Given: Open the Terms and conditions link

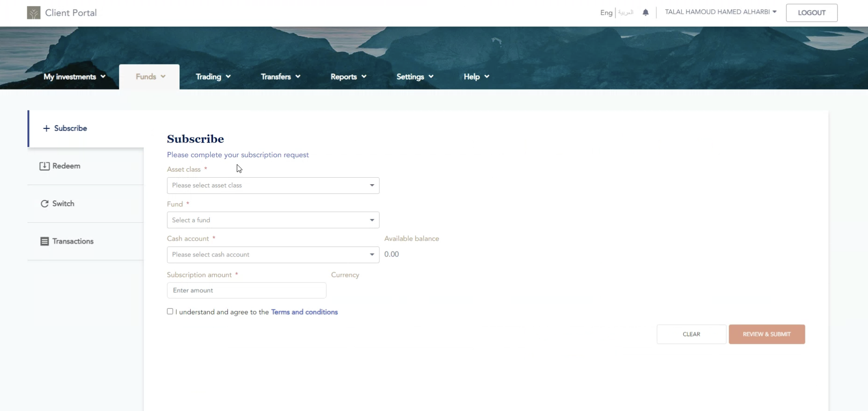Looking at the screenshot, I should [x=304, y=312].
